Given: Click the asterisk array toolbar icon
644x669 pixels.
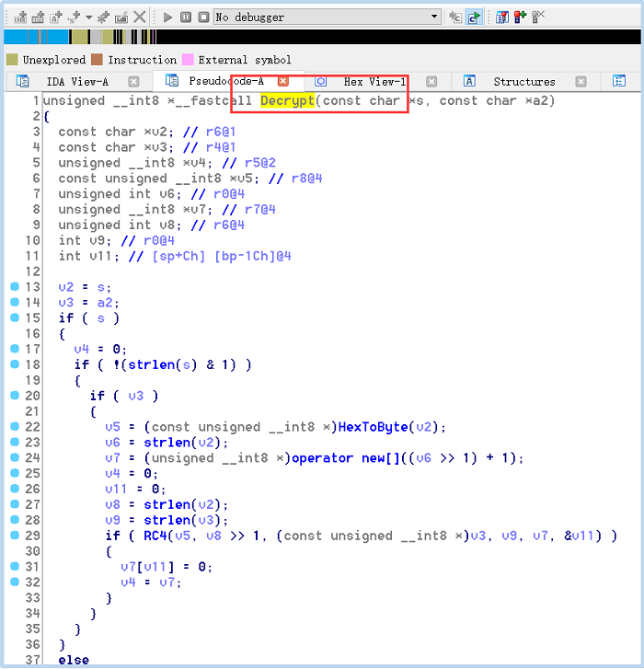Looking at the screenshot, I should [103, 17].
